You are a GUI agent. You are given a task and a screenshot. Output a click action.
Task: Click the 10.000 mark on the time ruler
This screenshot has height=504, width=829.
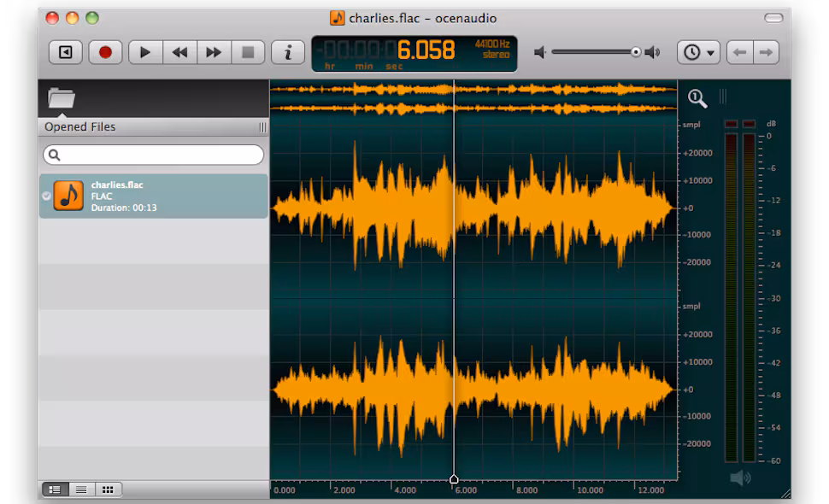tap(590, 490)
